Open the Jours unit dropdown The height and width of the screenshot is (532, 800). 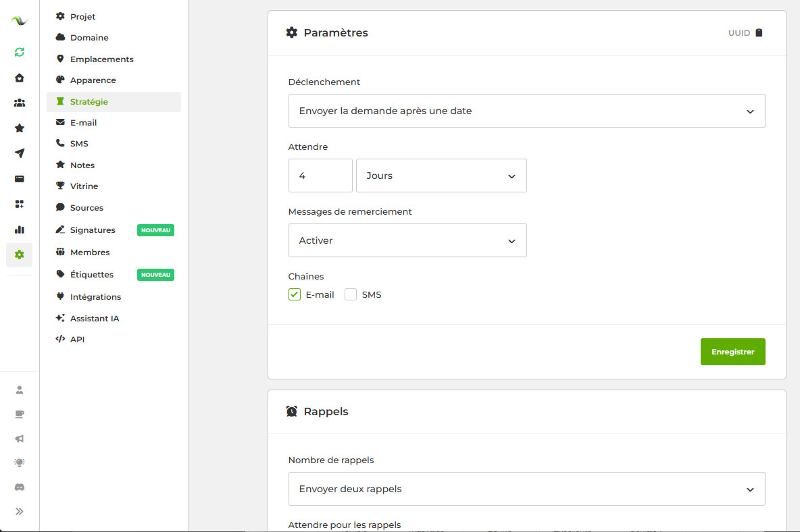pos(441,176)
